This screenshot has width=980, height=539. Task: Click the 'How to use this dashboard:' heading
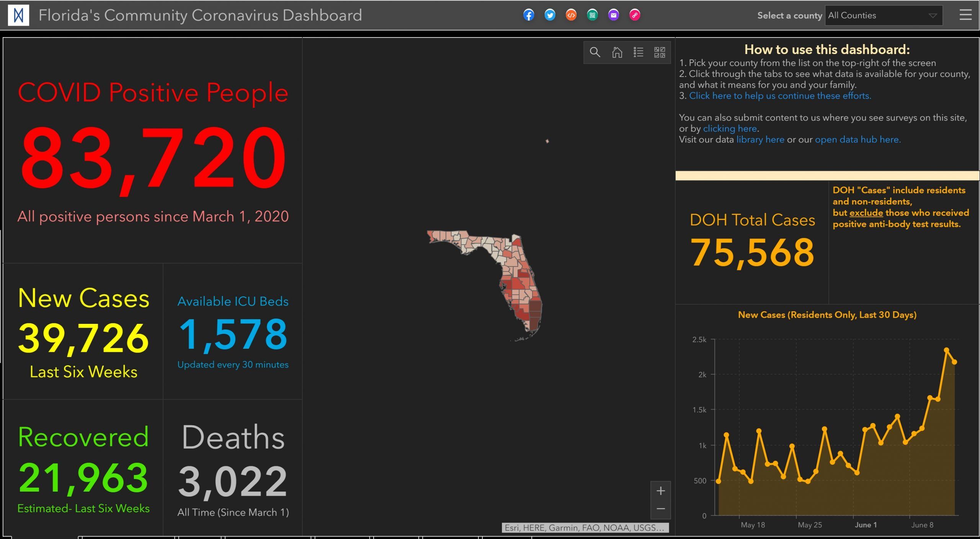827,50
